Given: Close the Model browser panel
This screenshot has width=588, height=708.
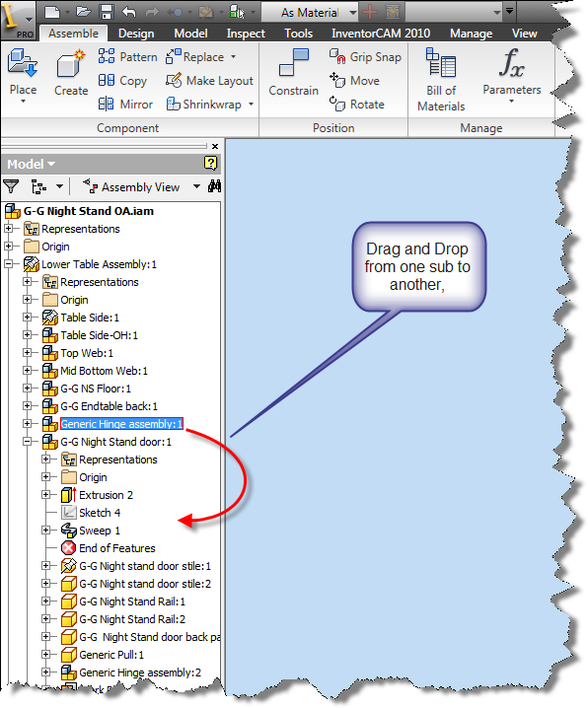Looking at the screenshot, I should point(215,146).
